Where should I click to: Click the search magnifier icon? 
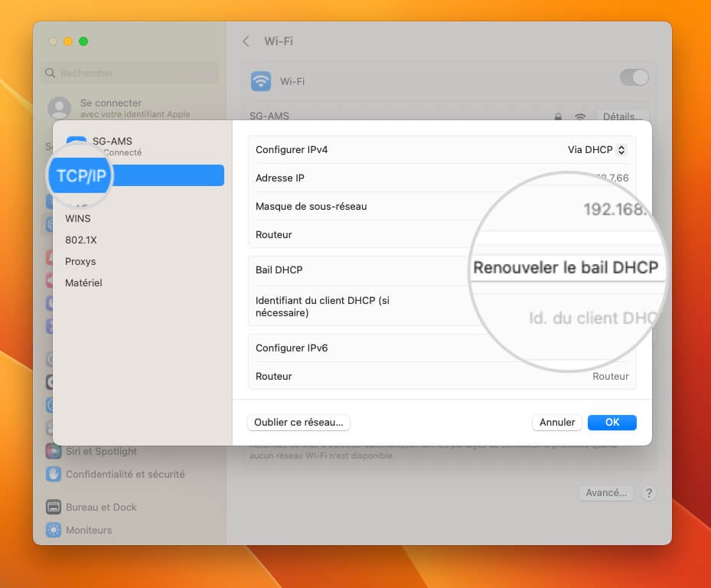coord(50,73)
